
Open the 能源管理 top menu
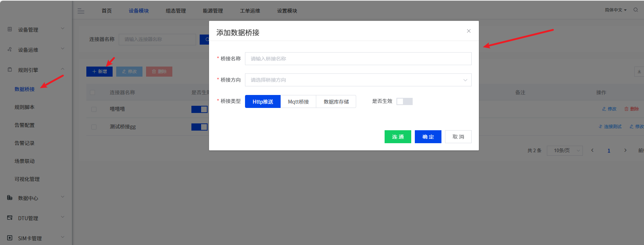click(213, 11)
